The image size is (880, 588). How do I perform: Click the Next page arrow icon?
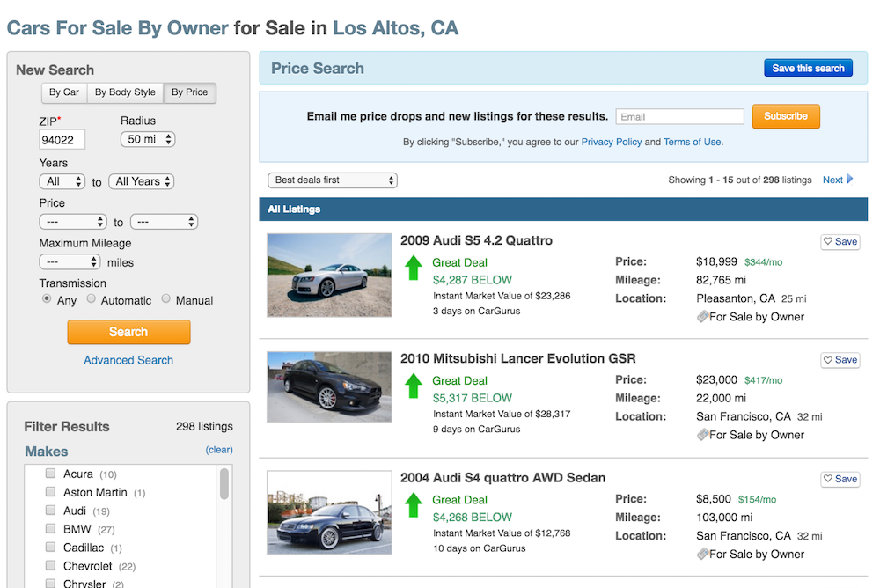pos(850,180)
